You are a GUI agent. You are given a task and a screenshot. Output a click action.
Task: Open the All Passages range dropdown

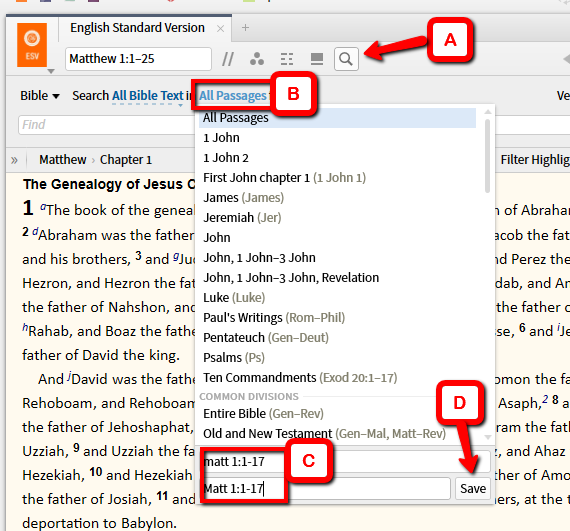(x=233, y=96)
